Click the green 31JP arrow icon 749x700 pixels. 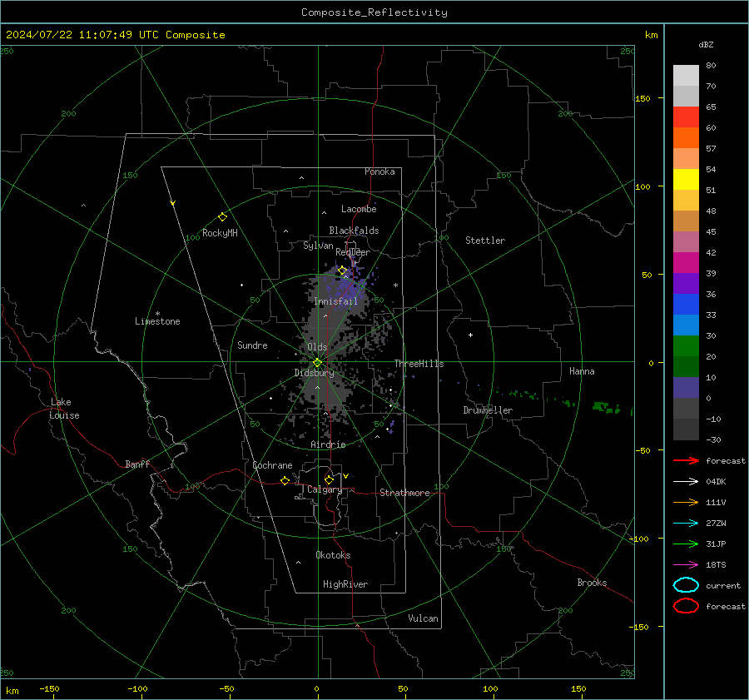coord(686,544)
